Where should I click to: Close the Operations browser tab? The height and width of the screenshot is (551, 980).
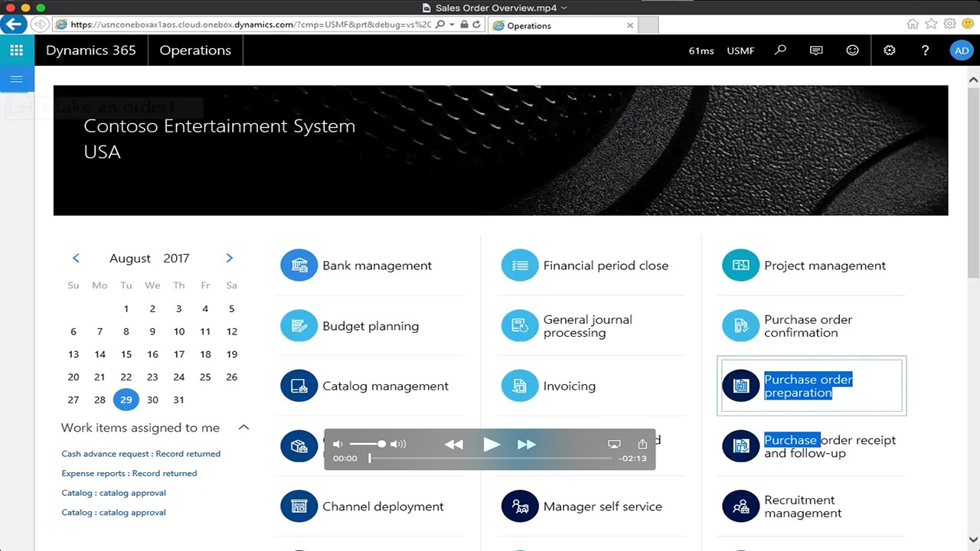click(x=629, y=25)
